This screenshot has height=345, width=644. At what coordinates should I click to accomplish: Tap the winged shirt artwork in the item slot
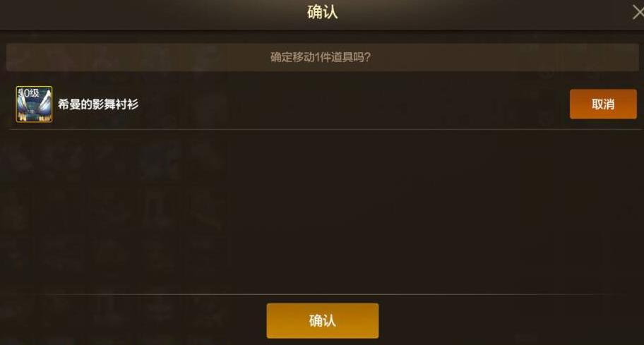click(x=34, y=104)
